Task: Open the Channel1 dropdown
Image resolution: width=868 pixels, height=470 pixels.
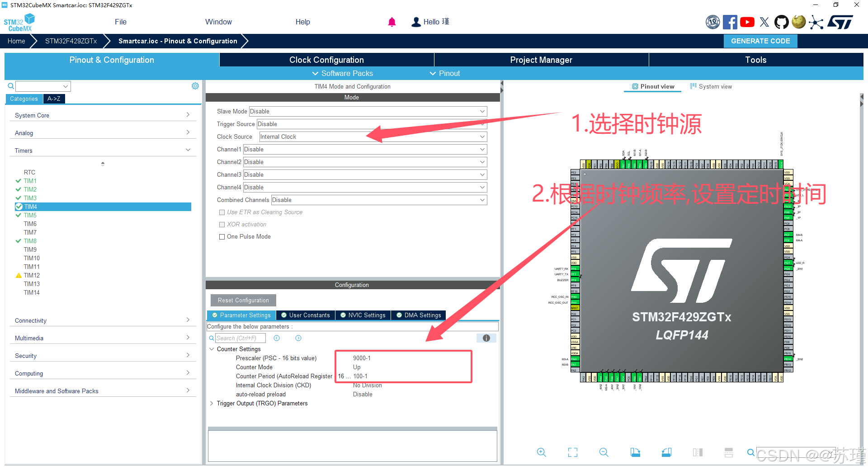Action: pos(365,149)
